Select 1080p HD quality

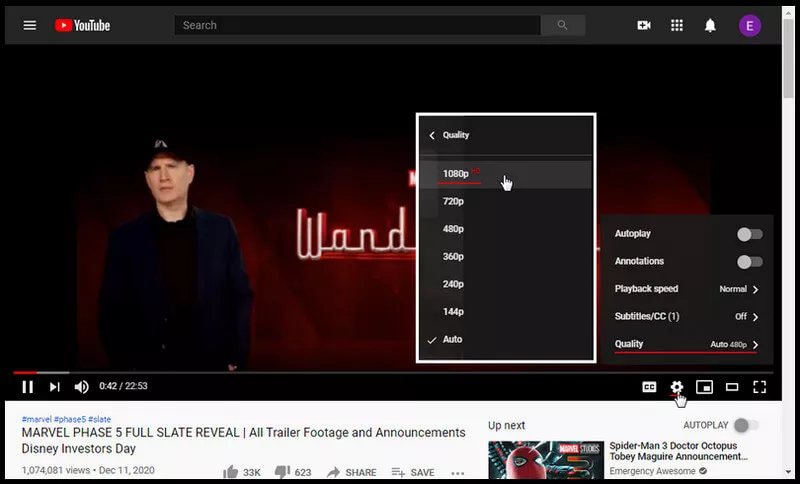coord(506,174)
